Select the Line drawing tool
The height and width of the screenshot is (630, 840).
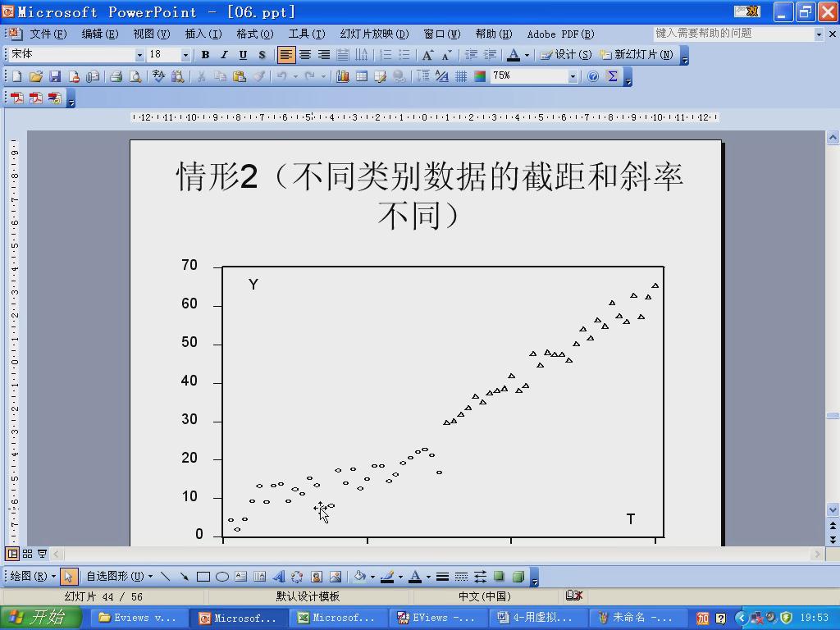pos(165,577)
